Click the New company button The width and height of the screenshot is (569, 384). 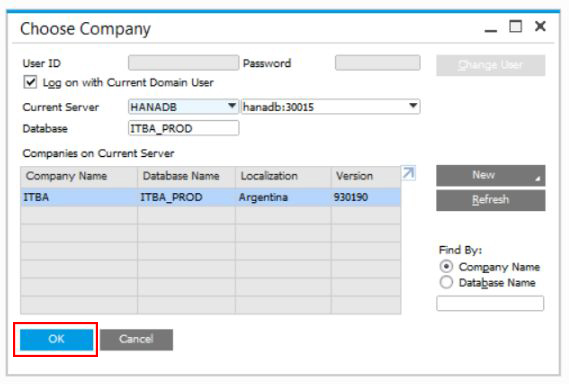click(491, 175)
